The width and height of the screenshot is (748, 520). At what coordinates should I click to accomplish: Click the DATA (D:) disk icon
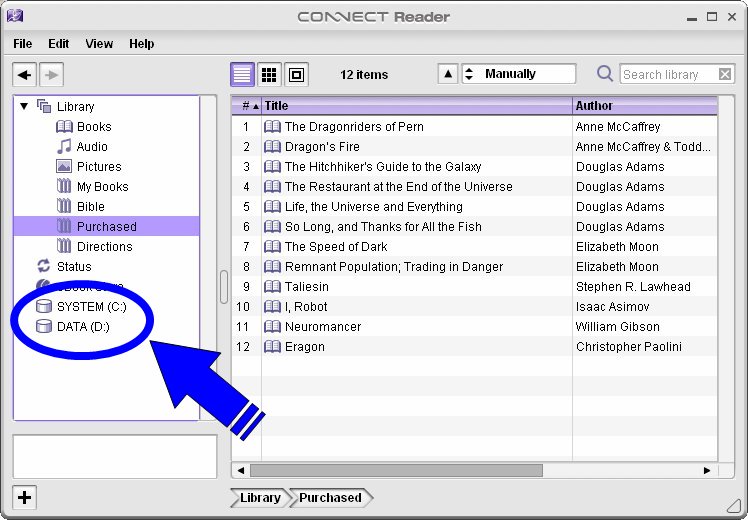[44, 326]
